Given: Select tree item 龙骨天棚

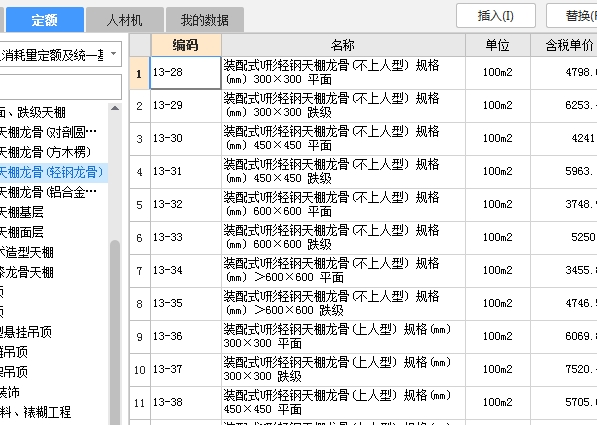Looking at the screenshot, I should (27, 272).
